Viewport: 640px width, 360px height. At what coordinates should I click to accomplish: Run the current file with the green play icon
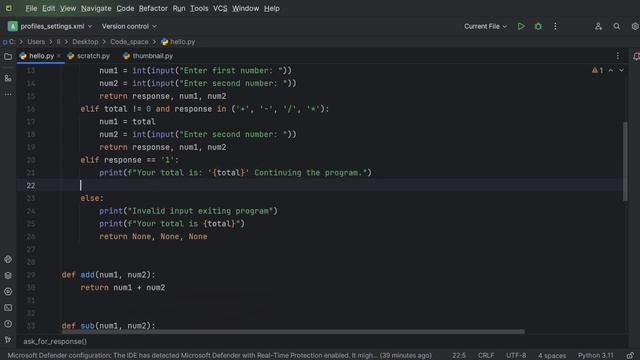tap(521, 26)
